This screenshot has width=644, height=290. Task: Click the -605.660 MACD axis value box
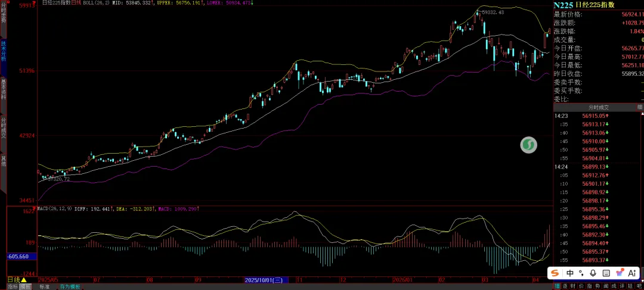[22, 257]
